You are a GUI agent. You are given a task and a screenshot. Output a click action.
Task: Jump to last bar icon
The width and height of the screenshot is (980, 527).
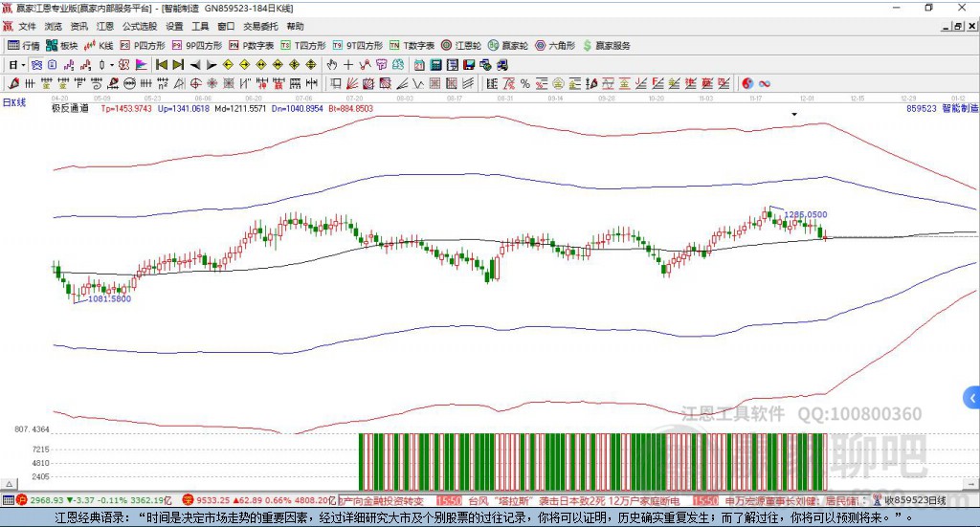point(178,65)
